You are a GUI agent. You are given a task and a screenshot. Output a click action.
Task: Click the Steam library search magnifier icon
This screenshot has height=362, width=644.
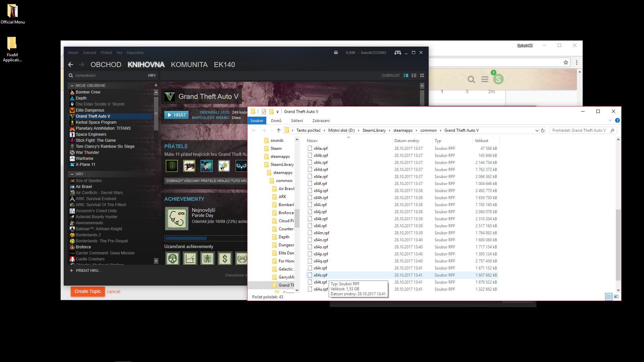[x=71, y=75]
